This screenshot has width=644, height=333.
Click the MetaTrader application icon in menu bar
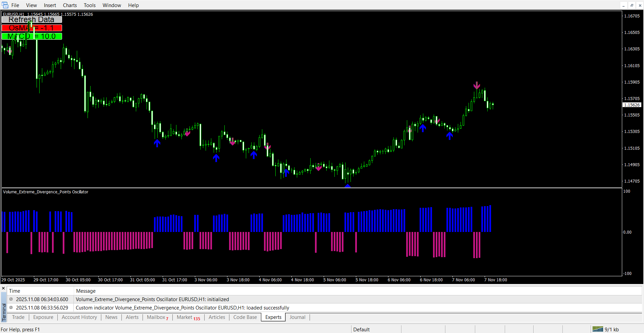pyautogui.click(x=5, y=5)
